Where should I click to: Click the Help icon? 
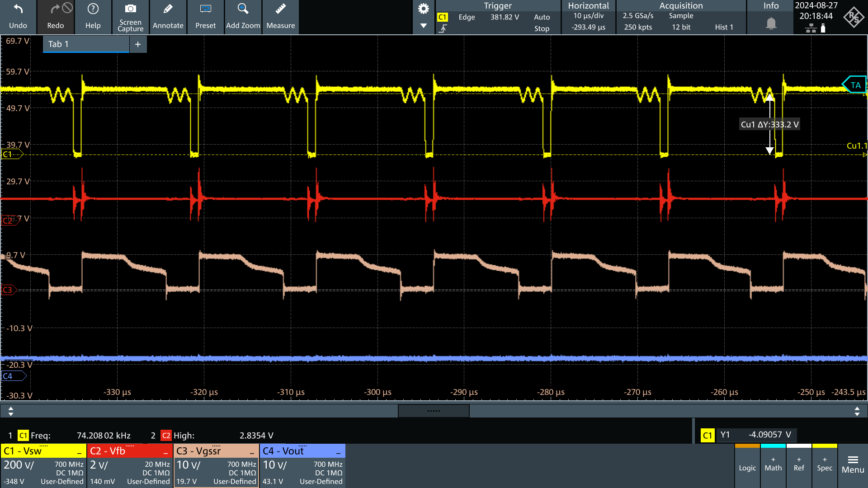[93, 17]
